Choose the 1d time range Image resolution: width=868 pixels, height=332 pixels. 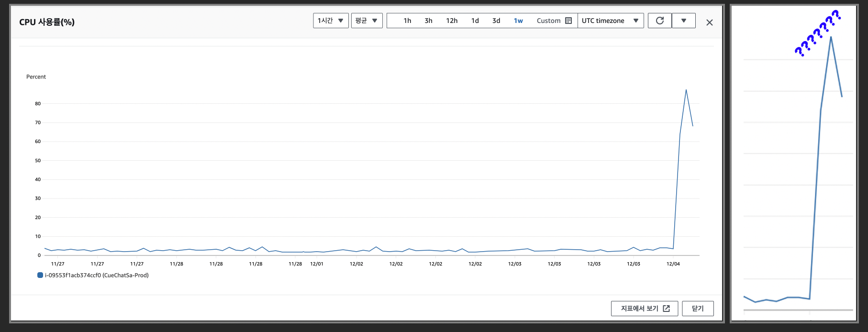click(x=475, y=21)
